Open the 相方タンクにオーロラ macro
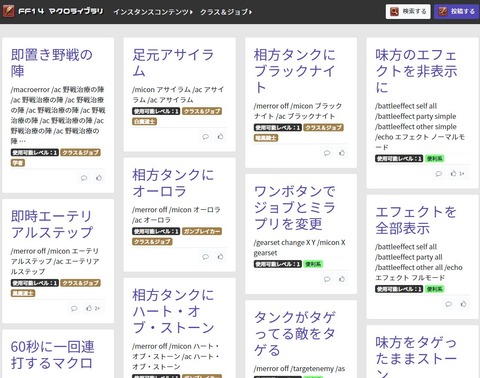The width and height of the screenshot is (480, 378). [x=173, y=183]
